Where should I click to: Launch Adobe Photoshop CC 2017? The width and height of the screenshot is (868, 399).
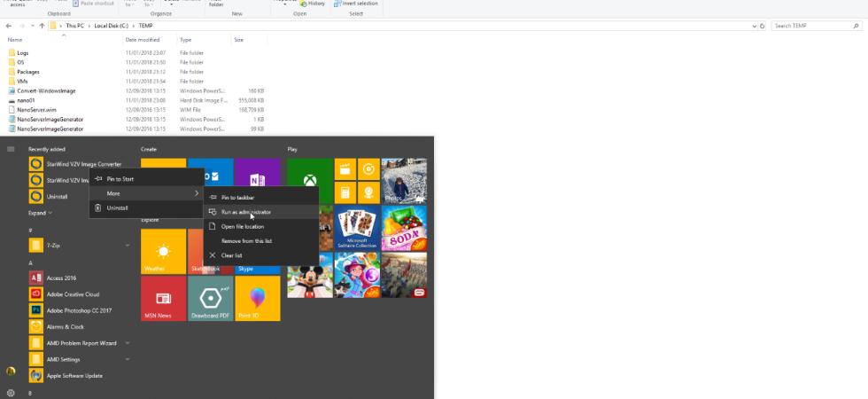click(81, 310)
